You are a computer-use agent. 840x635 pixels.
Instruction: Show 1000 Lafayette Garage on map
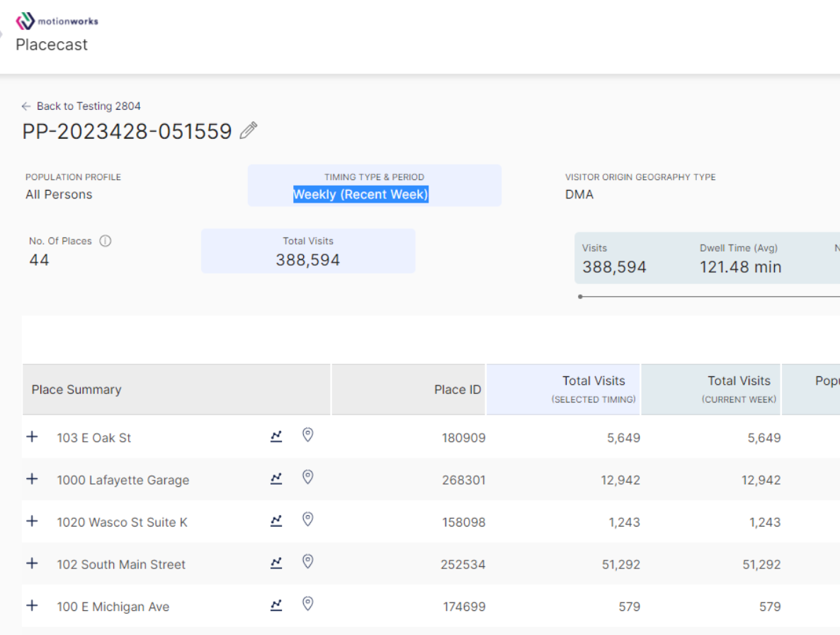[x=307, y=477]
